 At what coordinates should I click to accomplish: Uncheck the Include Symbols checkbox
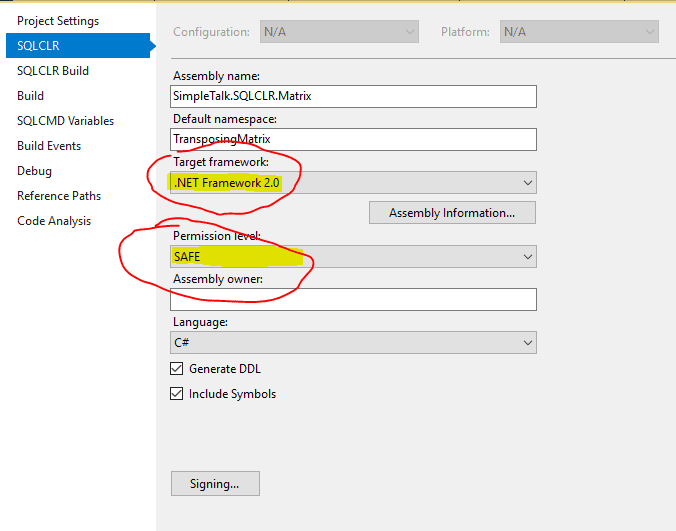[x=176, y=394]
